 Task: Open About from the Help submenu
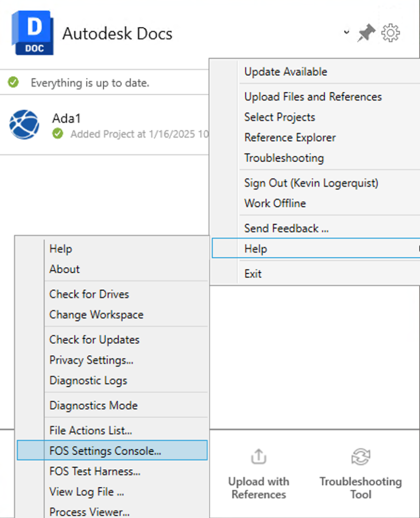64,269
